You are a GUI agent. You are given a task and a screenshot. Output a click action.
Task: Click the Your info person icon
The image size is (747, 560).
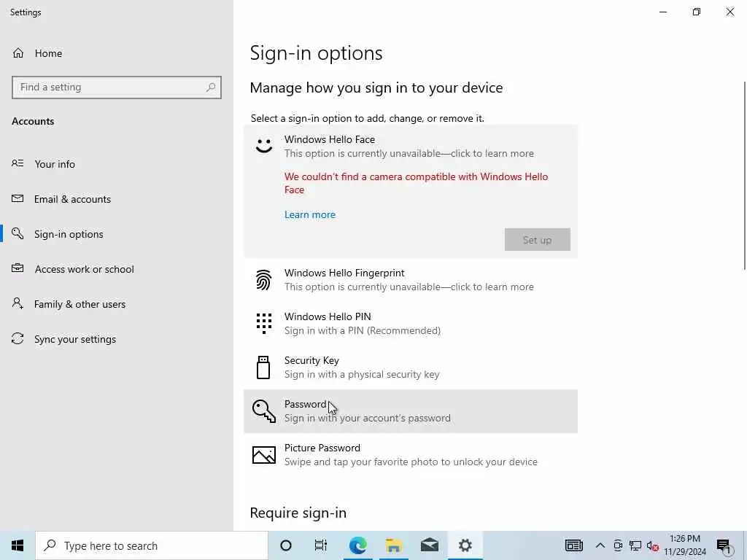18,164
